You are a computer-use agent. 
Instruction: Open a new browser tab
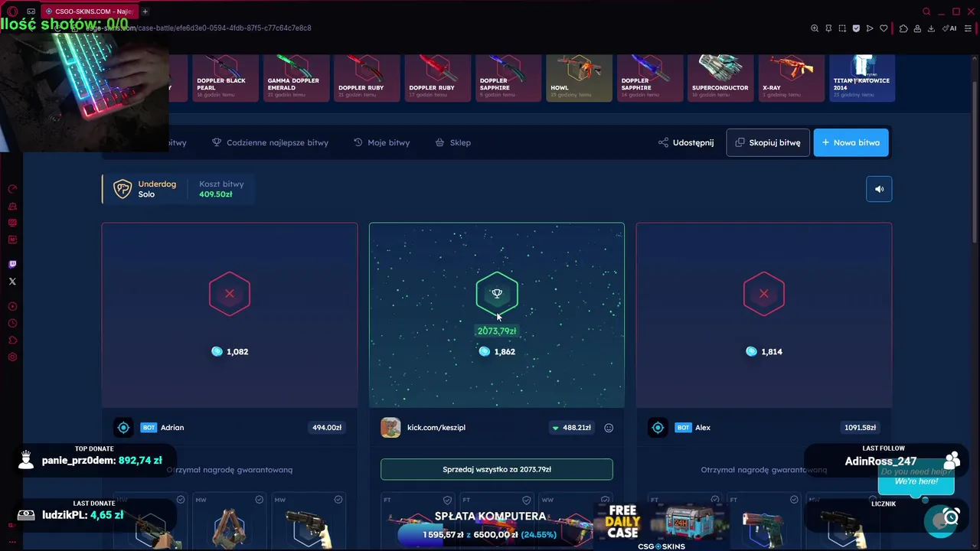click(x=145, y=11)
